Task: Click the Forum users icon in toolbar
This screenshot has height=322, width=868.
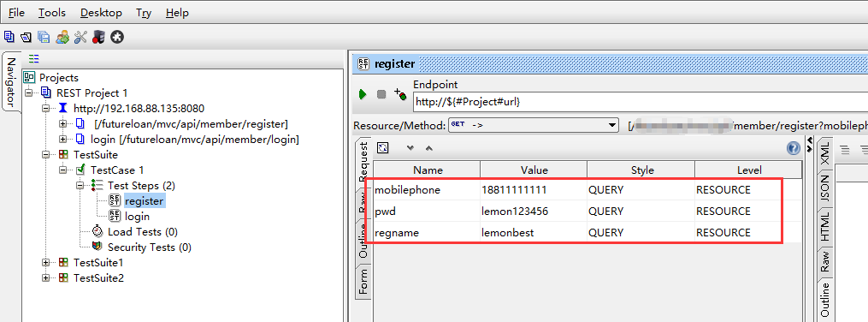Action: coord(62,37)
